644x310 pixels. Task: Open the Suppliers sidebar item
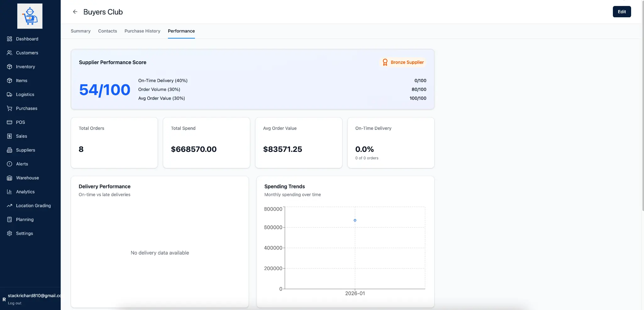(x=25, y=150)
